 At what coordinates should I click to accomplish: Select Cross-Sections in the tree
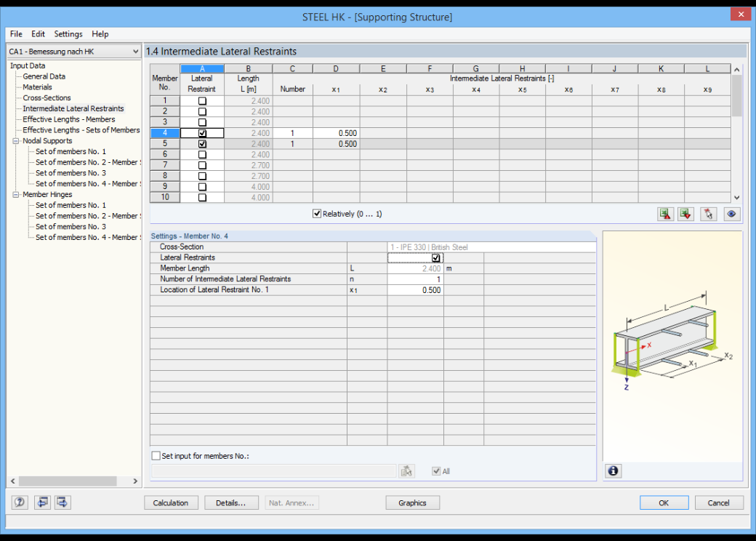click(x=47, y=98)
